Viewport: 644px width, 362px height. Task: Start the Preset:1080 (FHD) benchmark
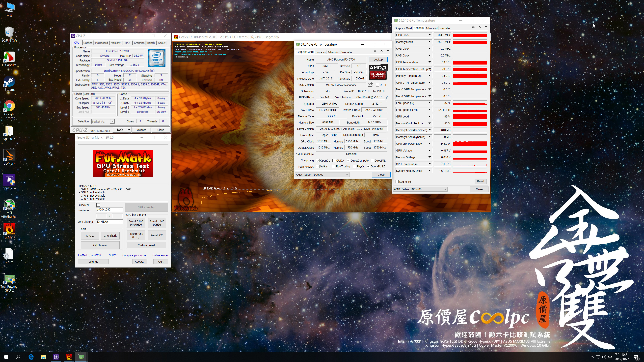(x=136, y=235)
